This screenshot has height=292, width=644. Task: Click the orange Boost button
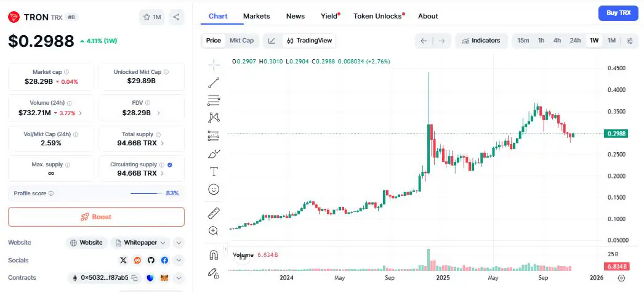[96, 217]
